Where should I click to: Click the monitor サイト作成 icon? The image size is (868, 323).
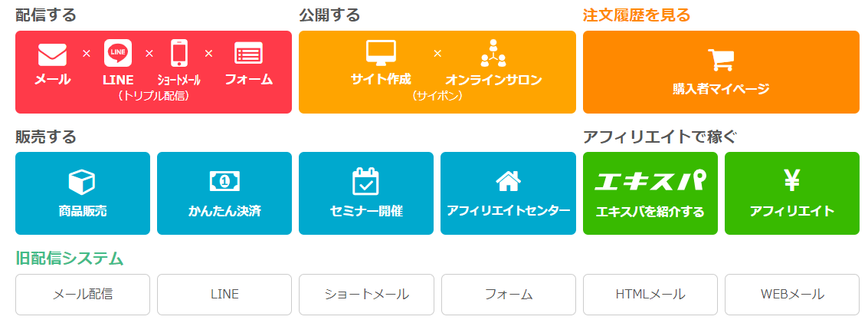(382, 52)
